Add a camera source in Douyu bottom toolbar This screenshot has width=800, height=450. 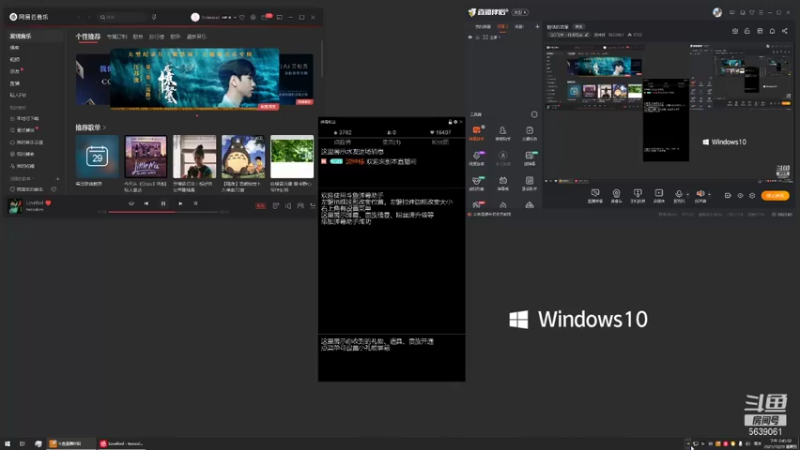[616, 195]
